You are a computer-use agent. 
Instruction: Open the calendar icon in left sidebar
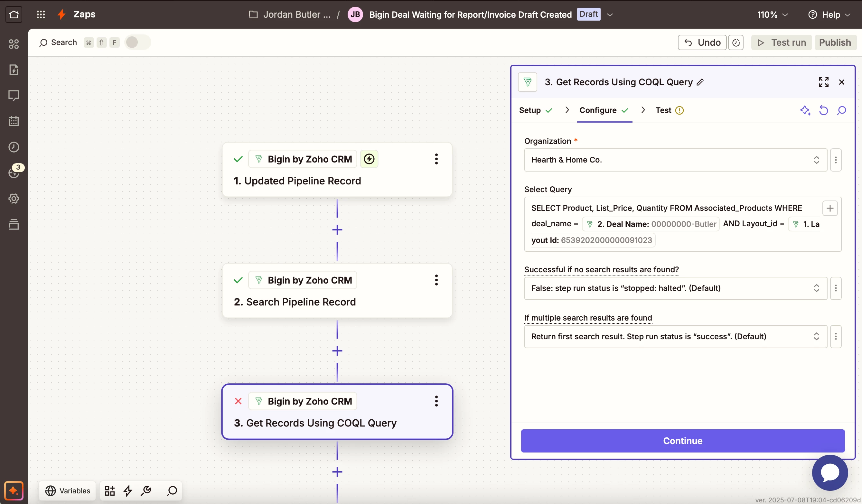tap(14, 121)
